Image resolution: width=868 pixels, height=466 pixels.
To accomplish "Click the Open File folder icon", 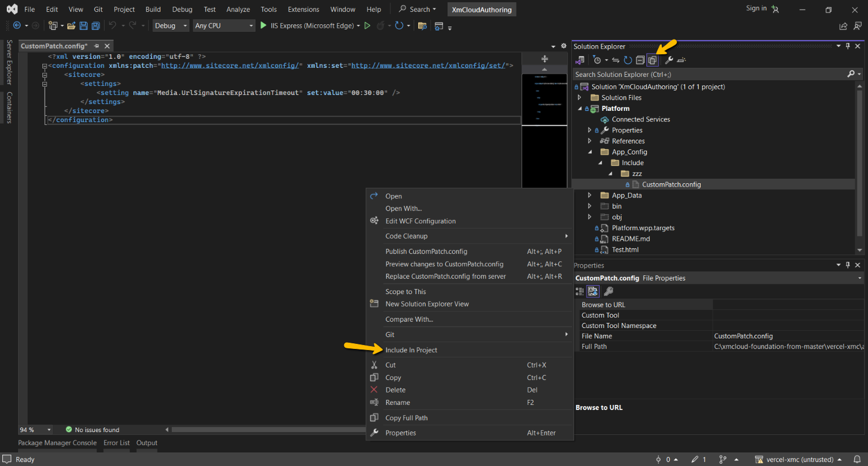I will click(71, 25).
